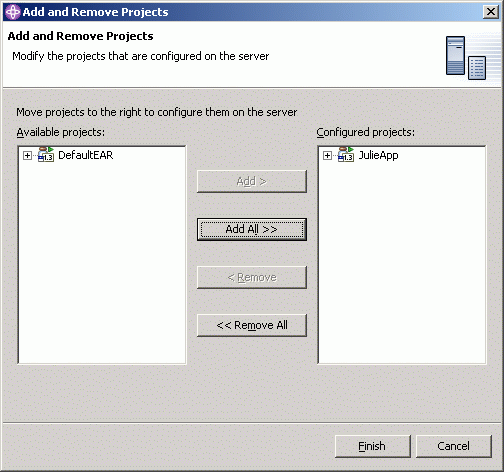Click the purple title bar application icon

pyautogui.click(x=13, y=12)
